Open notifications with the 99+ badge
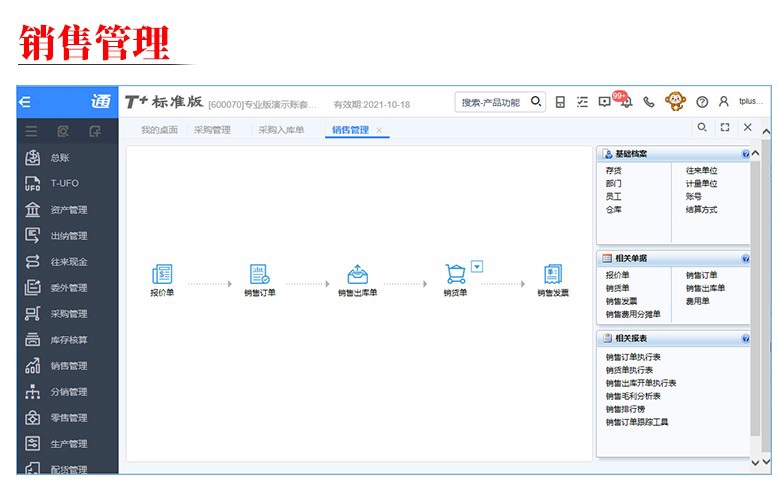The height and width of the screenshot is (487, 778). tap(626, 101)
